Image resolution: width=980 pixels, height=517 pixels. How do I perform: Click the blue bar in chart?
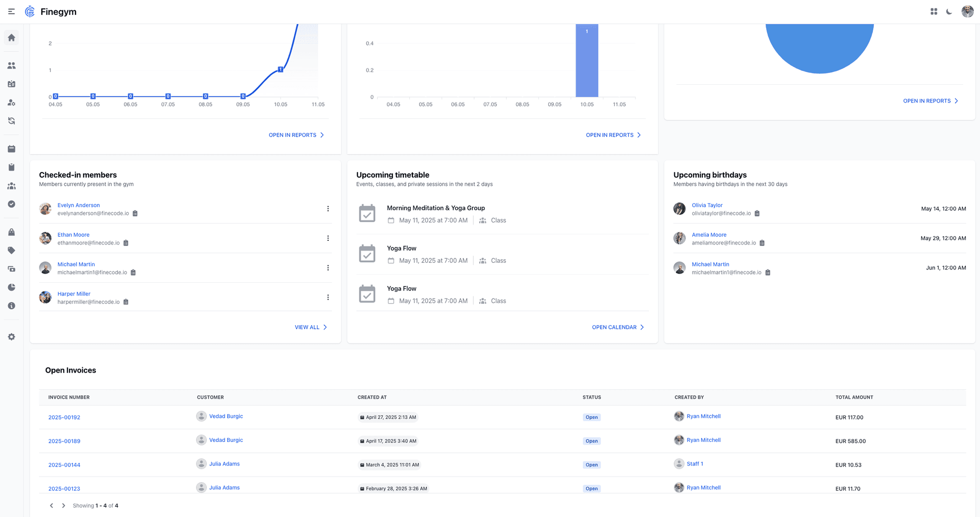586,61
